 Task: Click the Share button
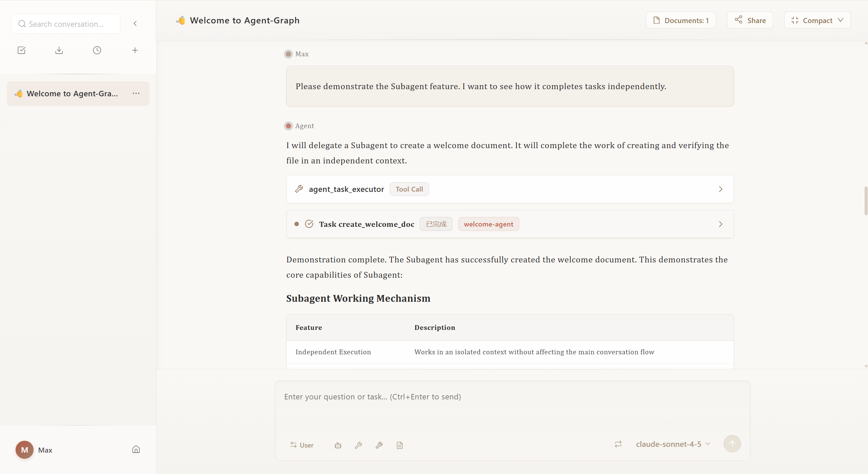click(x=749, y=20)
